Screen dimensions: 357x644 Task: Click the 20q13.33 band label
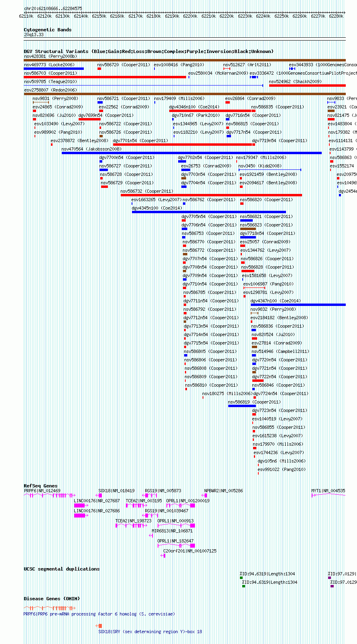(34, 35)
